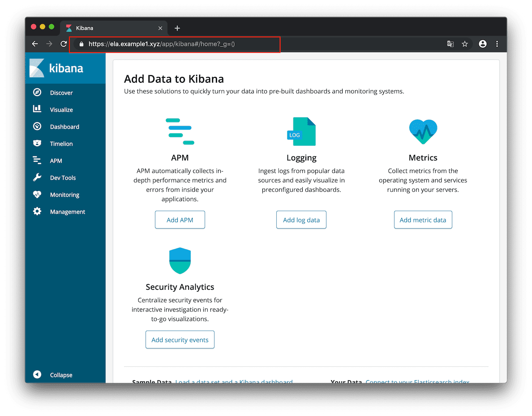This screenshot has height=416, width=532.
Task: Click the Add APM button
Action: point(180,220)
